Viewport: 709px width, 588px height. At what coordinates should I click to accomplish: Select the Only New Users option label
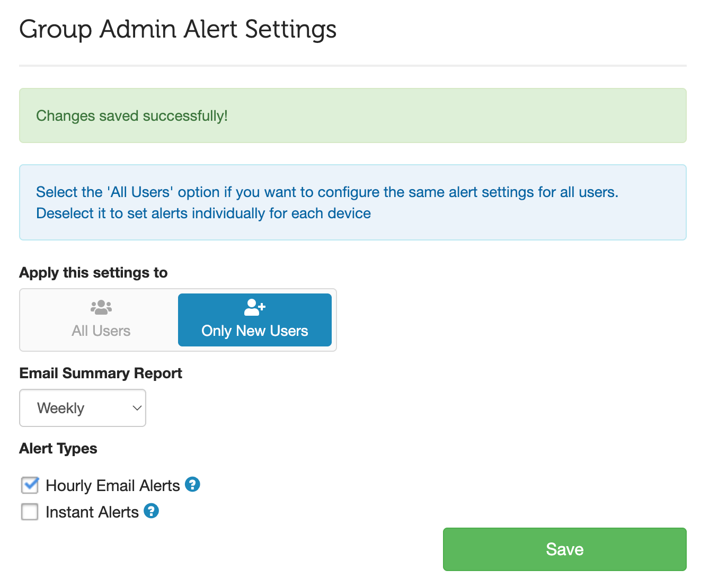click(254, 331)
